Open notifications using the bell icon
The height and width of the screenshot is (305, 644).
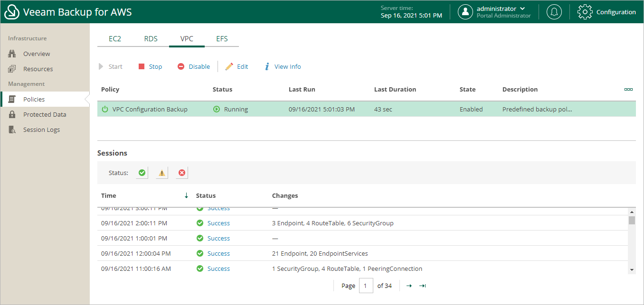pos(554,11)
